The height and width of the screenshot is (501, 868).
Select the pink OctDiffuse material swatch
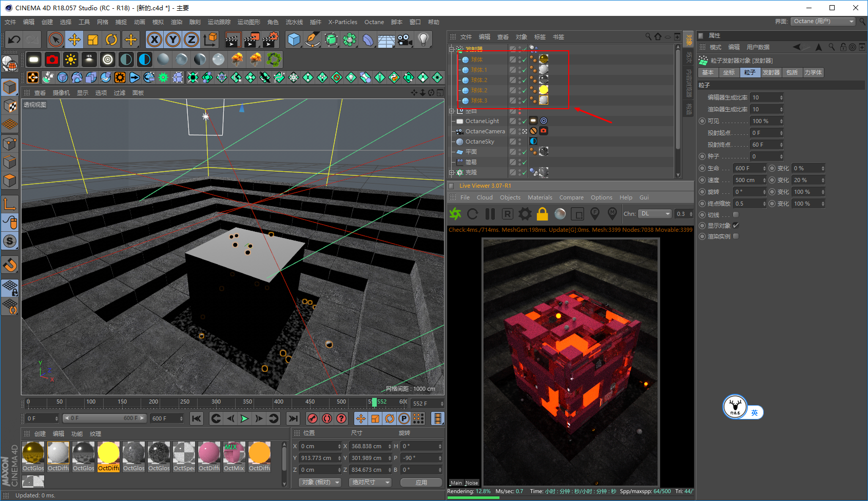209,456
